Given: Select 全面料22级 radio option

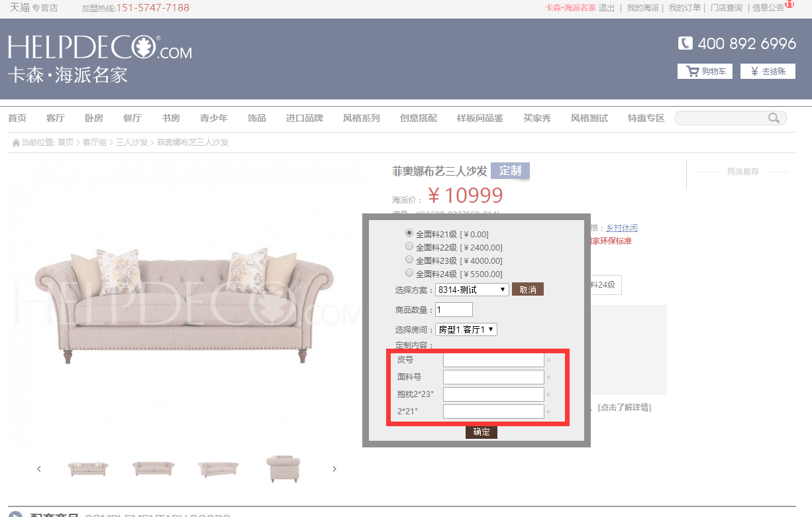Looking at the screenshot, I should (x=409, y=247).
